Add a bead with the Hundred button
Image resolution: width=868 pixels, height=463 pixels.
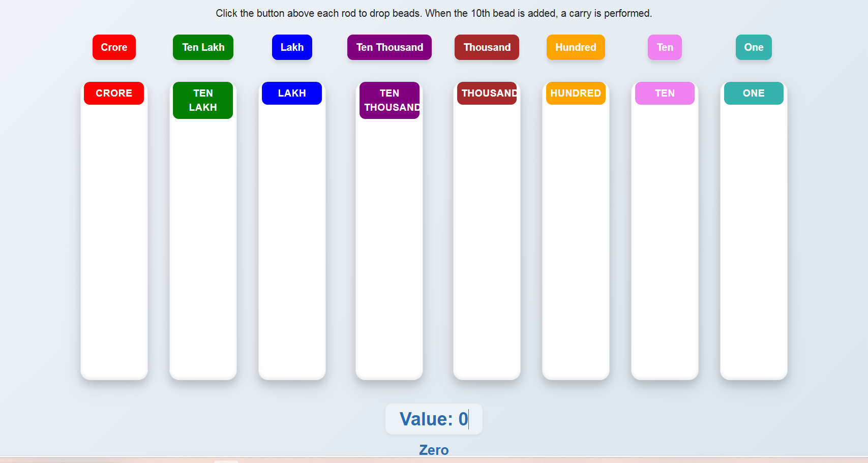[x=576, y=47]
